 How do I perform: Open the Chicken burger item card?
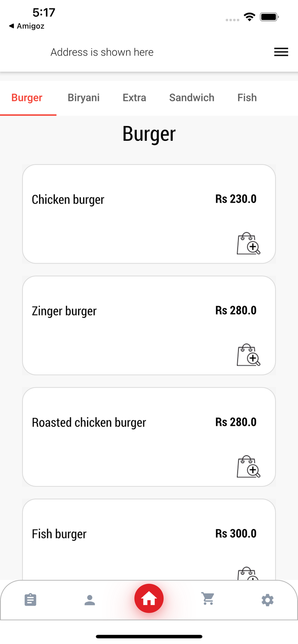tap(149, 213)
